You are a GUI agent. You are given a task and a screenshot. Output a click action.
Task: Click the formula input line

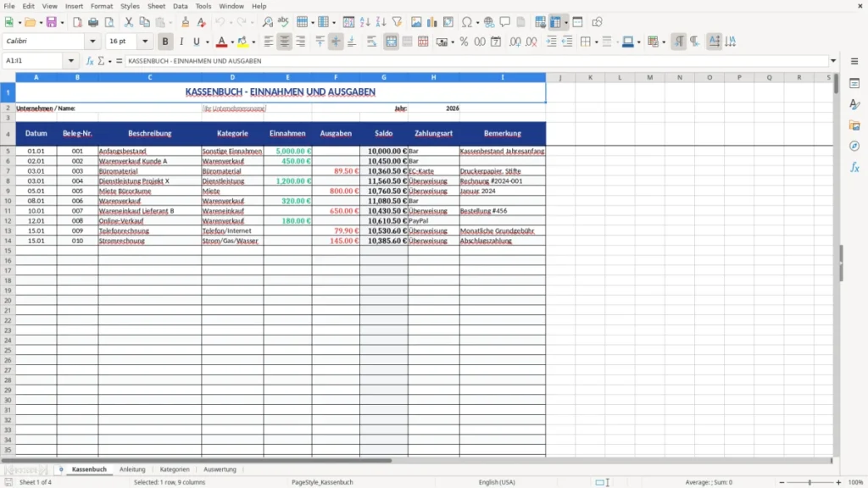(x=476, y=61)
